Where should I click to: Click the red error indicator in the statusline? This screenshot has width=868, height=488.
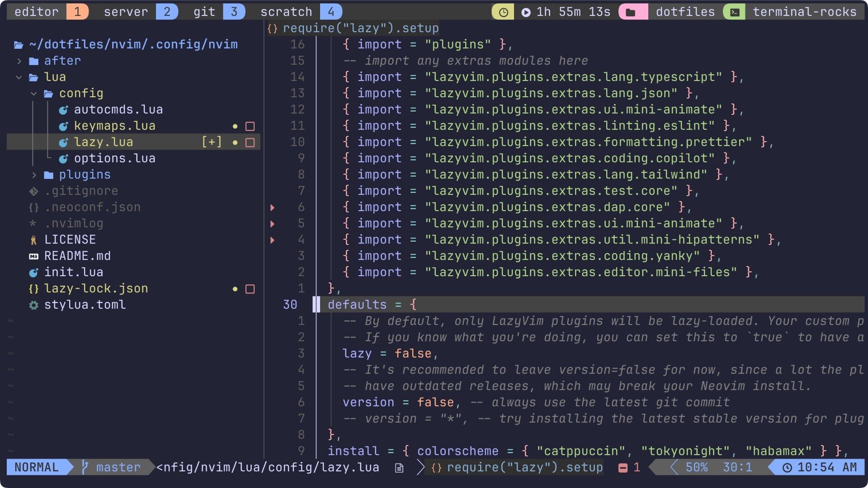[623, 468]
